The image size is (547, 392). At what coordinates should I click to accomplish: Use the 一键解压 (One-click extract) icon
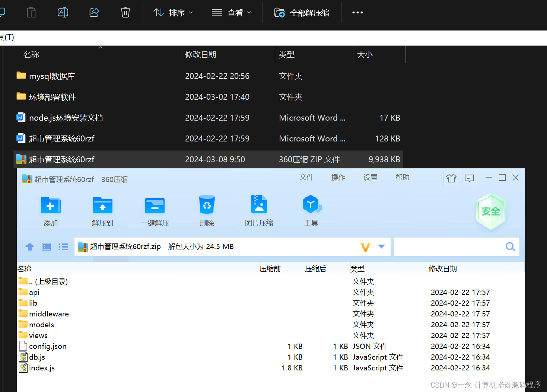155,210
